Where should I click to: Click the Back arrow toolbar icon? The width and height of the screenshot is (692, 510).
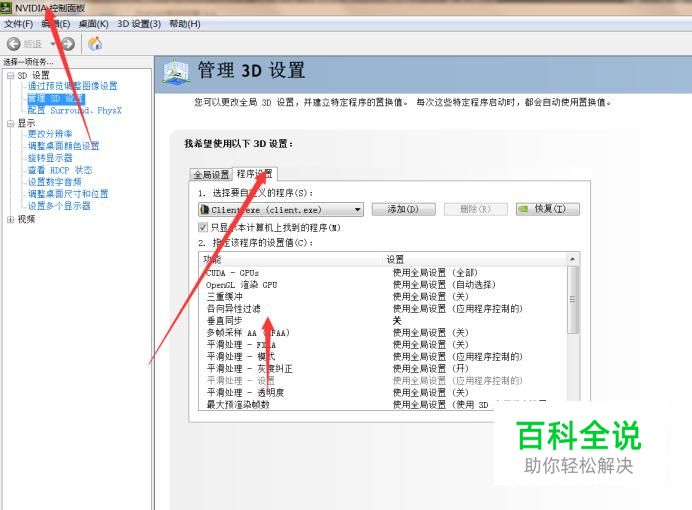coord(14,43)
